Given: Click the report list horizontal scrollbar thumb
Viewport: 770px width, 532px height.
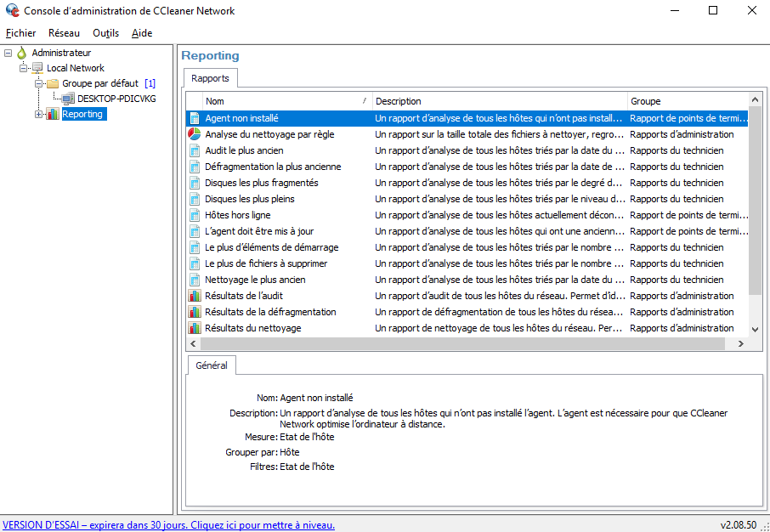Looking at the screenshot, I should (461, 344).
